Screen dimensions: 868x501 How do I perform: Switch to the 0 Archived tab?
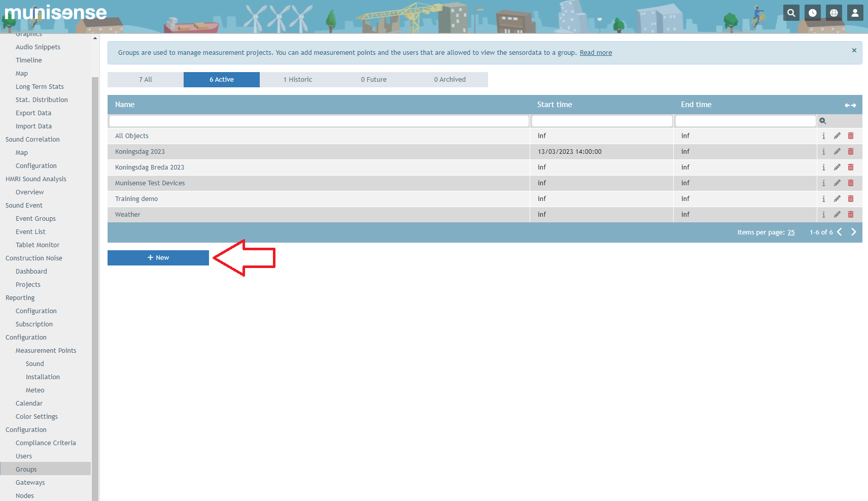coord(449,80)
